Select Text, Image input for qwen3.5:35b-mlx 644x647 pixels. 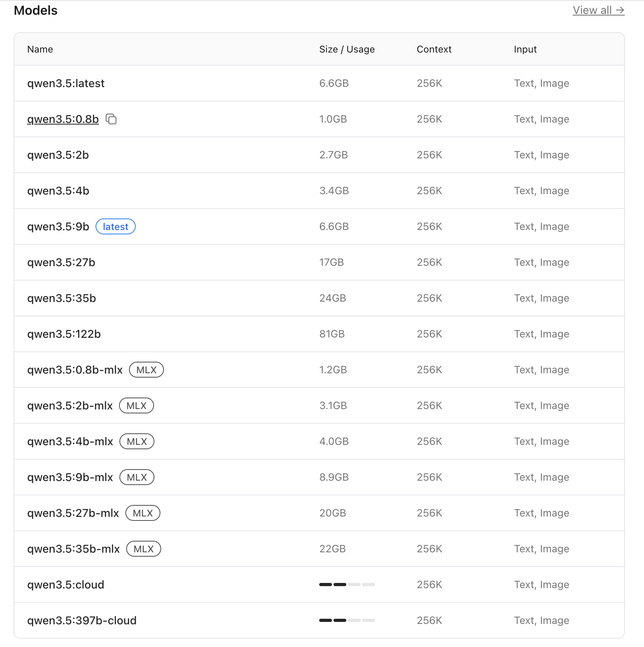(x=542, y=549)
